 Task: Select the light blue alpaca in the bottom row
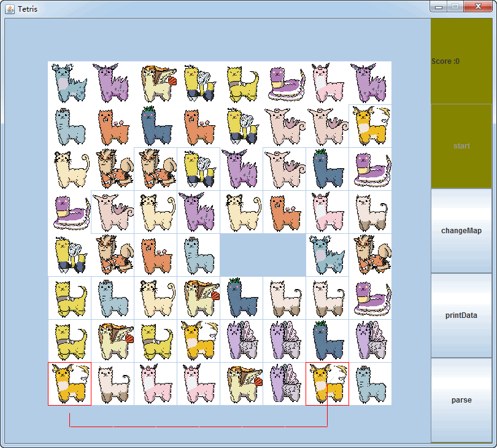[370, 384]
